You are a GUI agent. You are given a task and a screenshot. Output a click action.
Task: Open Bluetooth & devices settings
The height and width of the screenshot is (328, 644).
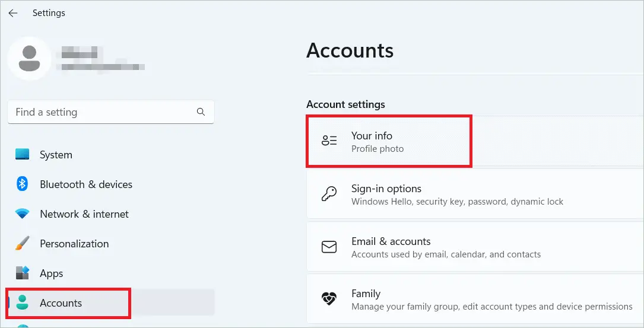(x=111, y=184)
